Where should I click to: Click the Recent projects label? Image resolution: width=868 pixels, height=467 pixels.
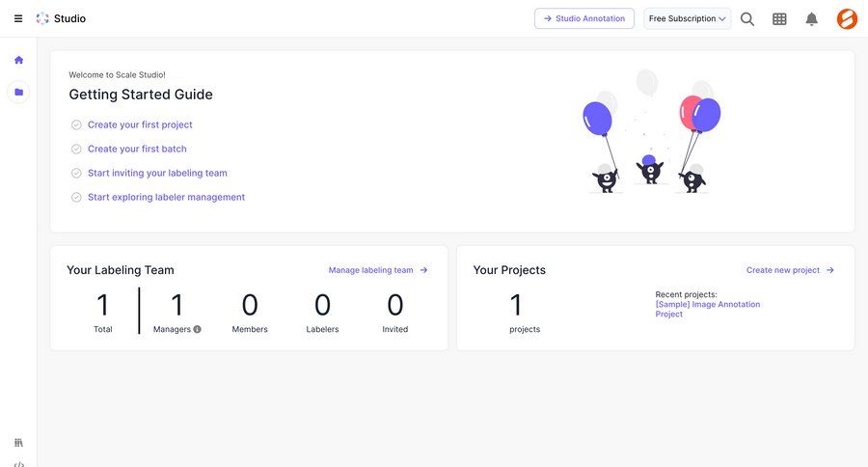click(686, 294)
